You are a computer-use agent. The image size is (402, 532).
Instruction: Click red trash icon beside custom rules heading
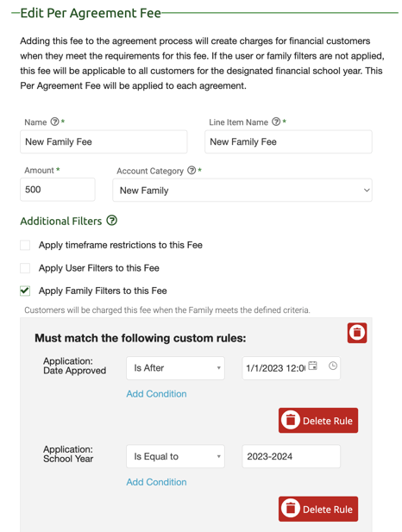point(357,333)
